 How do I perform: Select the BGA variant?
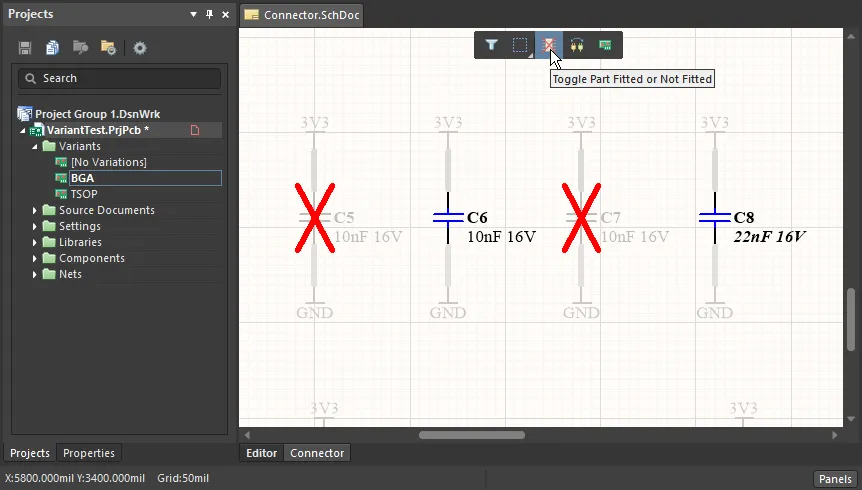click(82, 178)
